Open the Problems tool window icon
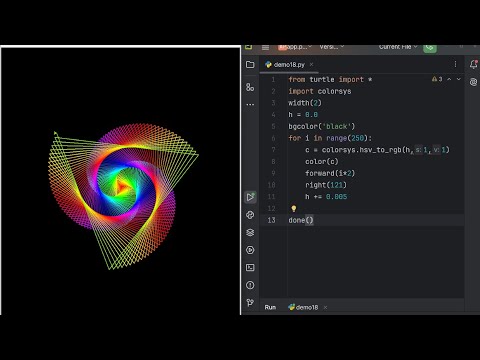480x360 pixels. (250, 285)
